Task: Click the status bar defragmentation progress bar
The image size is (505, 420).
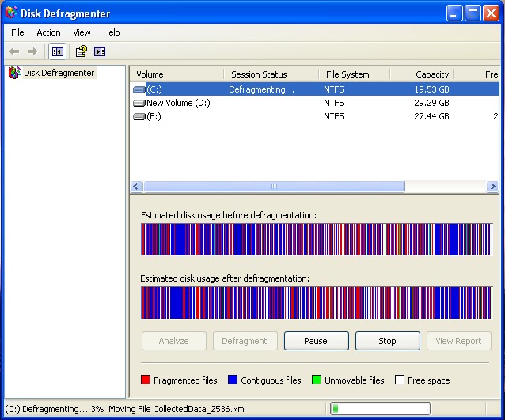Action: (x=381, y=409)
